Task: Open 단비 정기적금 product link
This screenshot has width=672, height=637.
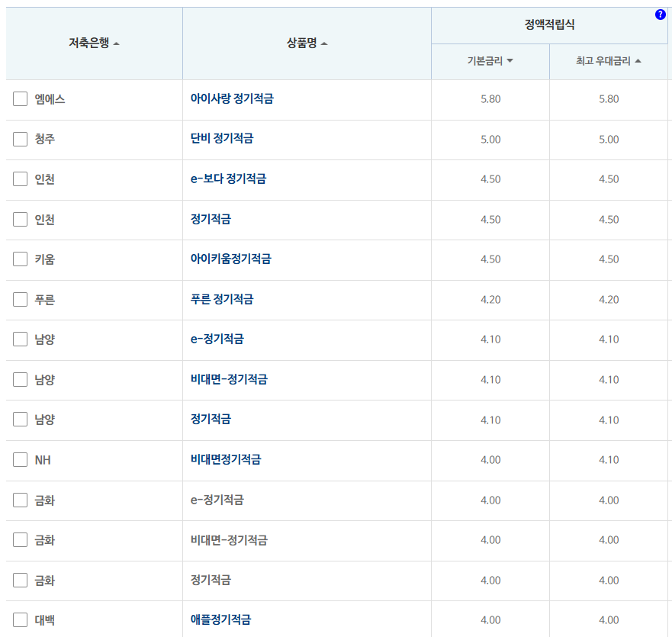Action: 222,138
